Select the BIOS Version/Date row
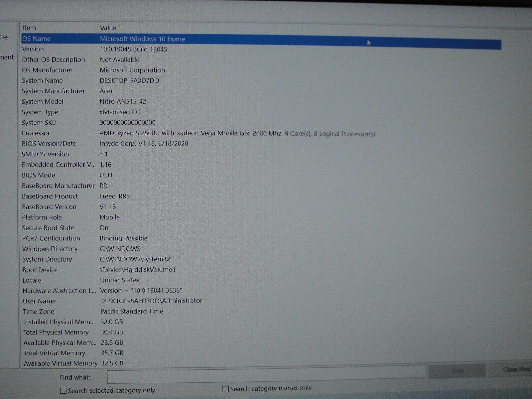 144,144
